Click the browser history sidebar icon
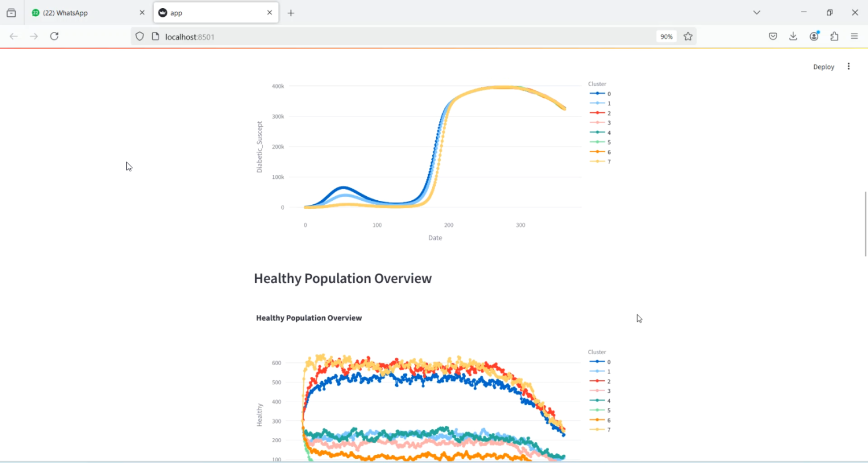The image size is (868, 463). [11, 12]
